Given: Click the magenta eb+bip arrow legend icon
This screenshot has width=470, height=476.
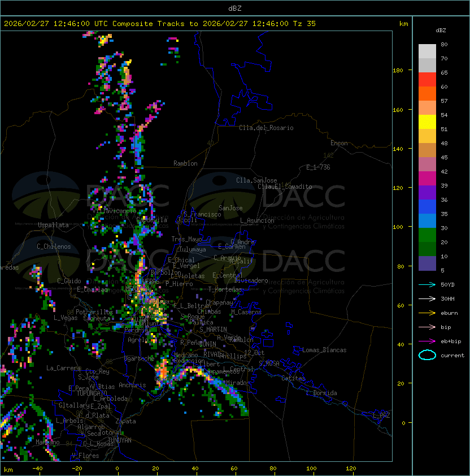Looking at the screenshot, I should pyautogui.click(x=427, y=341).
